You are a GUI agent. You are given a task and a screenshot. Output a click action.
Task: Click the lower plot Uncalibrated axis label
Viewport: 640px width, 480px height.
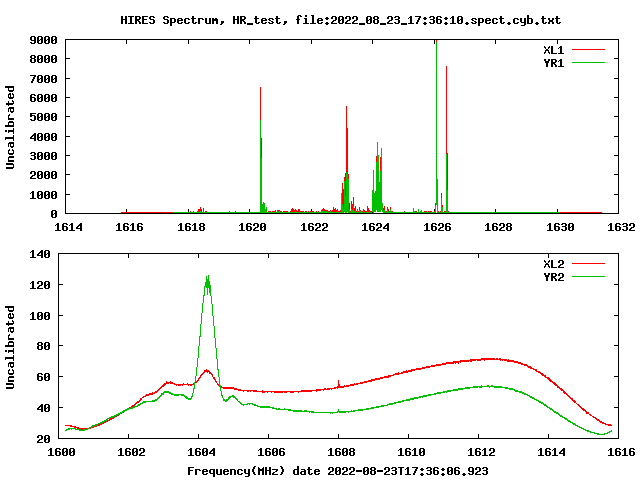(10, 347)
